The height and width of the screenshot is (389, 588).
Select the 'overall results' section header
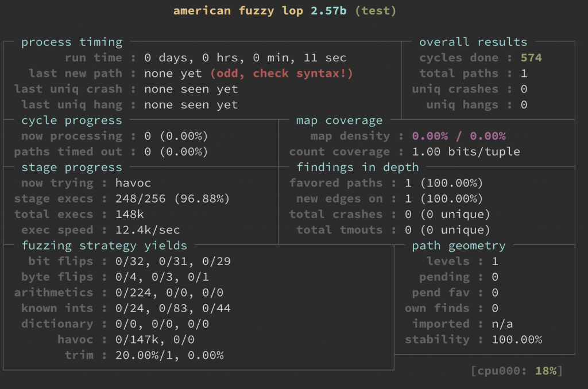473,42
